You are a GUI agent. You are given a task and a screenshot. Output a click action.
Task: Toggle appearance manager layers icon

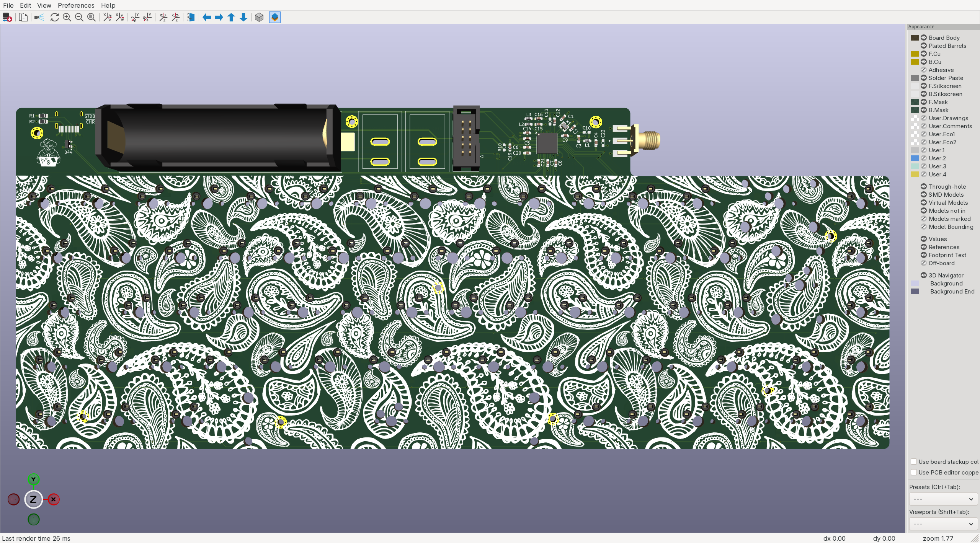pyautogui.click(x=275, y=17)
